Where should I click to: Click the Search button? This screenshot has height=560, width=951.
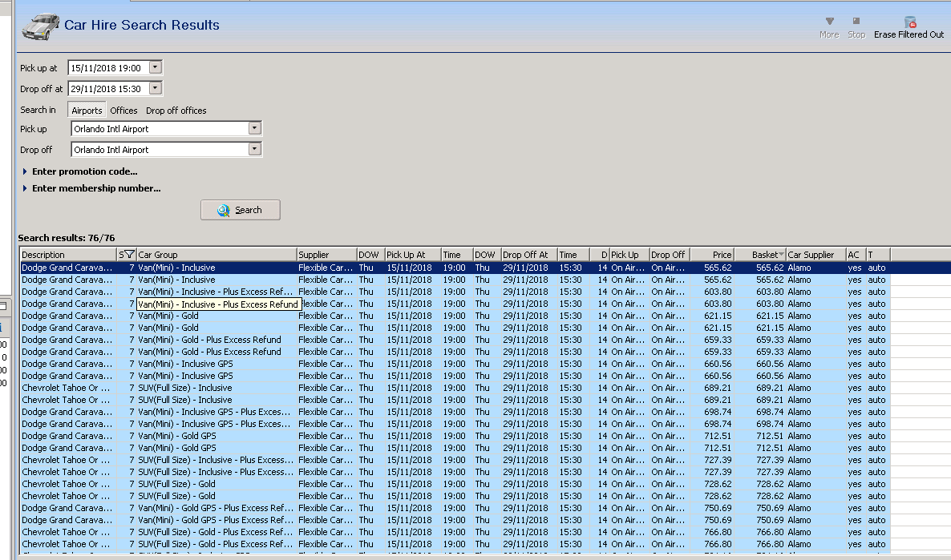[x=241, y=210]
